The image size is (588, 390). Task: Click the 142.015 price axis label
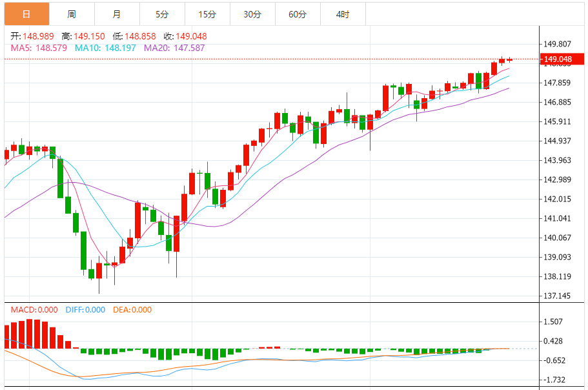point(557,199)
